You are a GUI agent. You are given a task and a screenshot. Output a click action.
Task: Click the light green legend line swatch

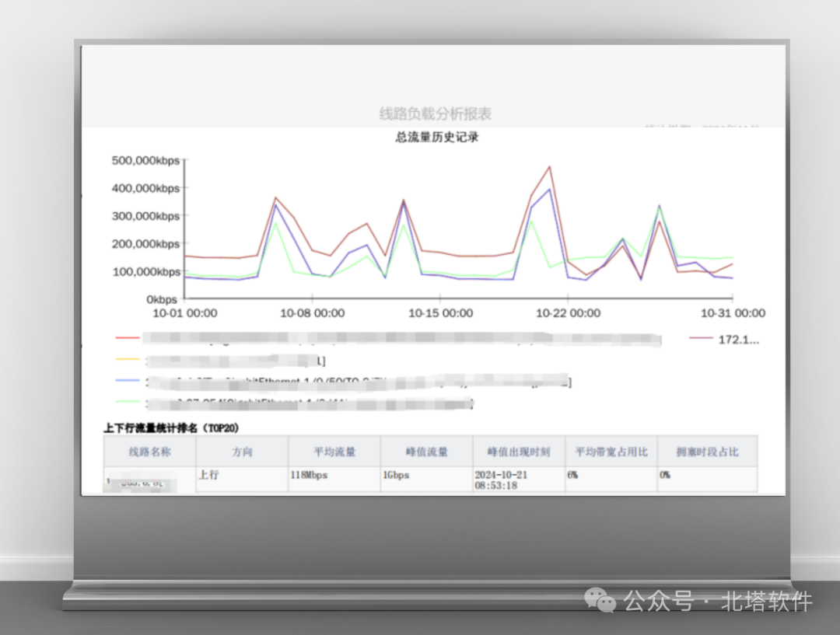point(128,401)
